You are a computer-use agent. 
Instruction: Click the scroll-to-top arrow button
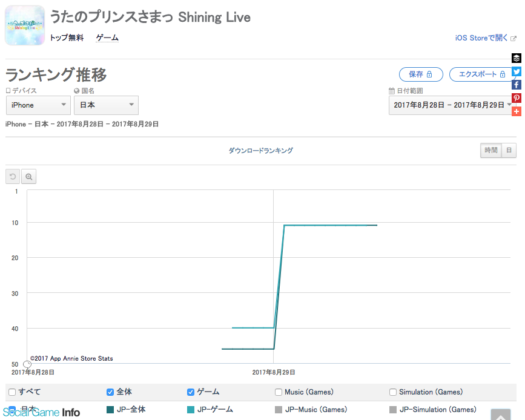501,415
